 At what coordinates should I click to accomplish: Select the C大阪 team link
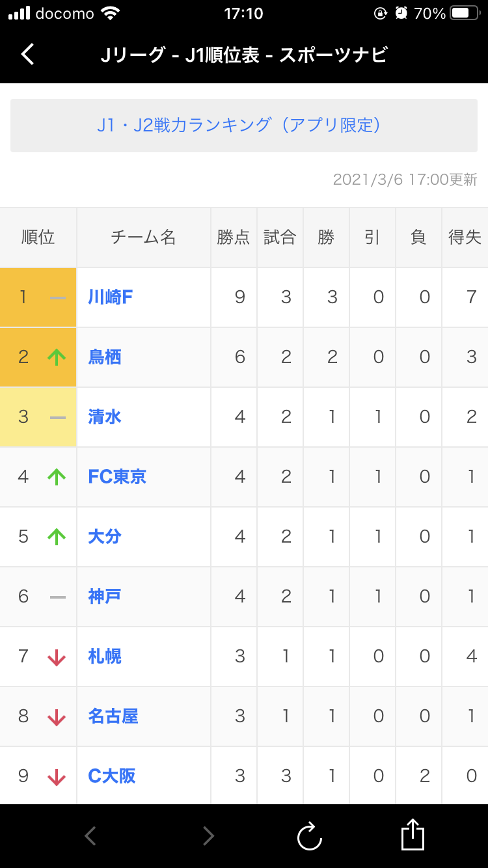112,776
